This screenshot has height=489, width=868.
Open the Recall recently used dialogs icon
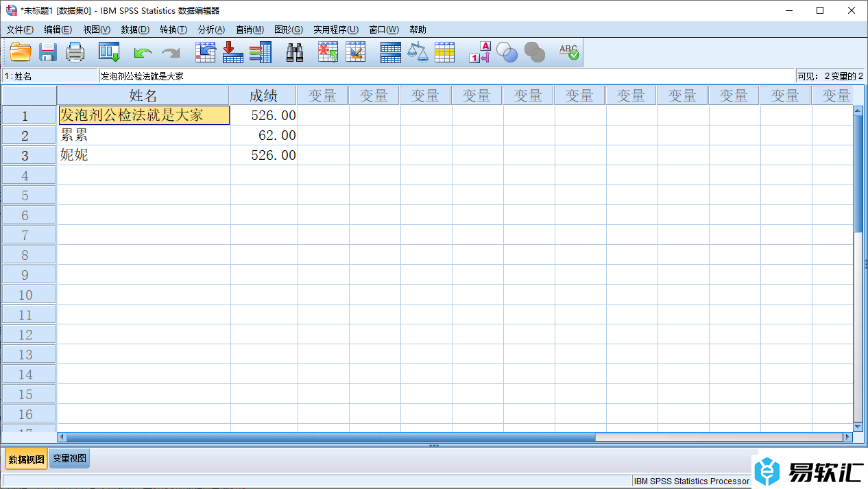point(109,52)
